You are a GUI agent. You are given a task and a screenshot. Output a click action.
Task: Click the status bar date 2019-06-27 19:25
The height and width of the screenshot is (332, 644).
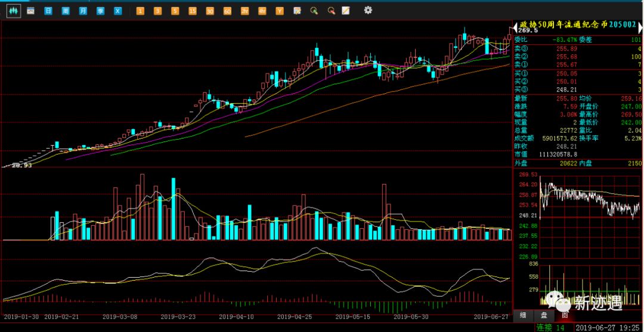click(608, 327)
